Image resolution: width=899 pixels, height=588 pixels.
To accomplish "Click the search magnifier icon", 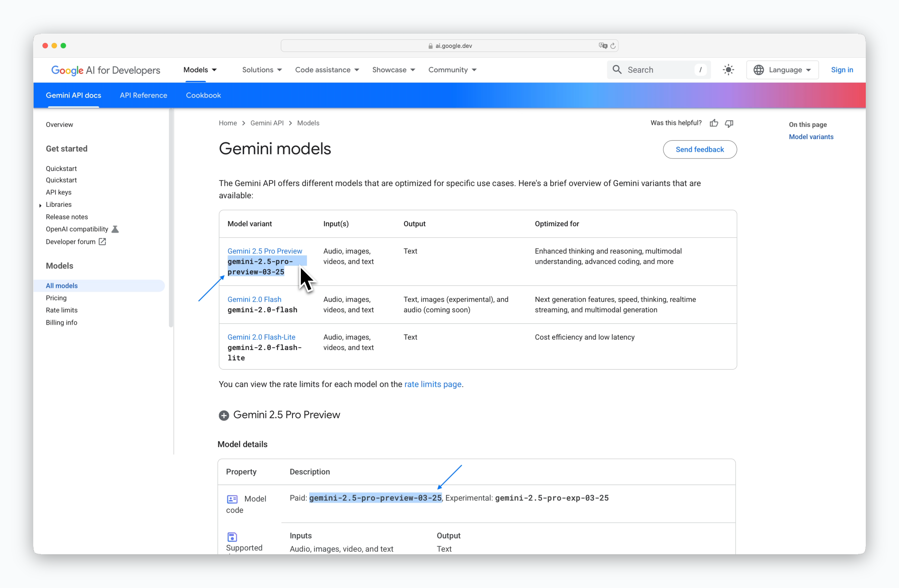I will coord(617,70).
